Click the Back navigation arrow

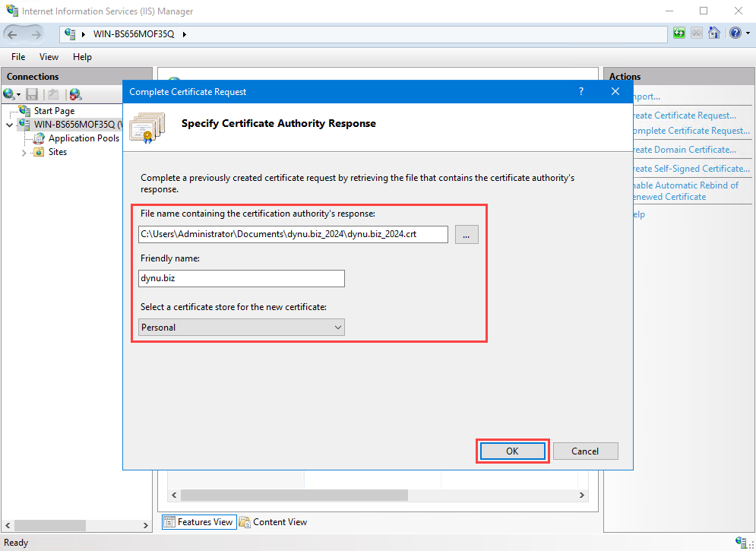click(x=12, y=34)
